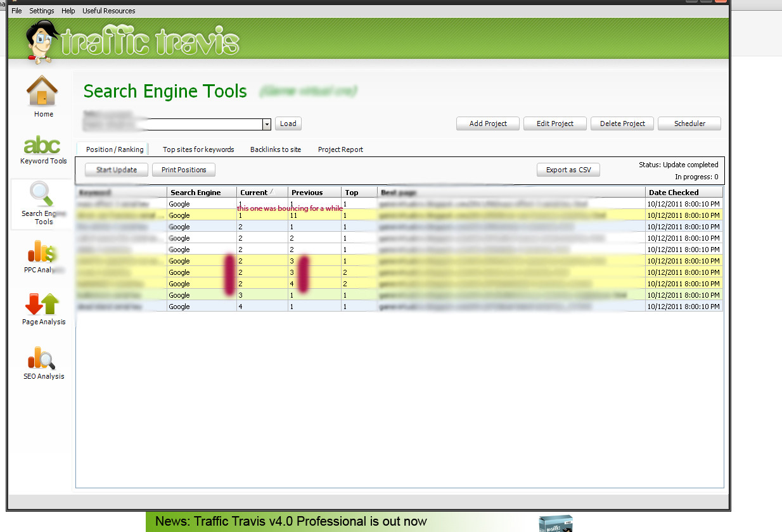Open the Help menu
The image size is (782, 532).
(x=68, y=11)
